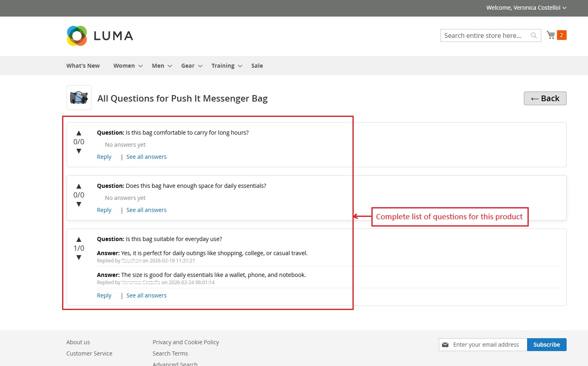
Task: Expand the Women menu dropdown
Action: tap(128, 66)
